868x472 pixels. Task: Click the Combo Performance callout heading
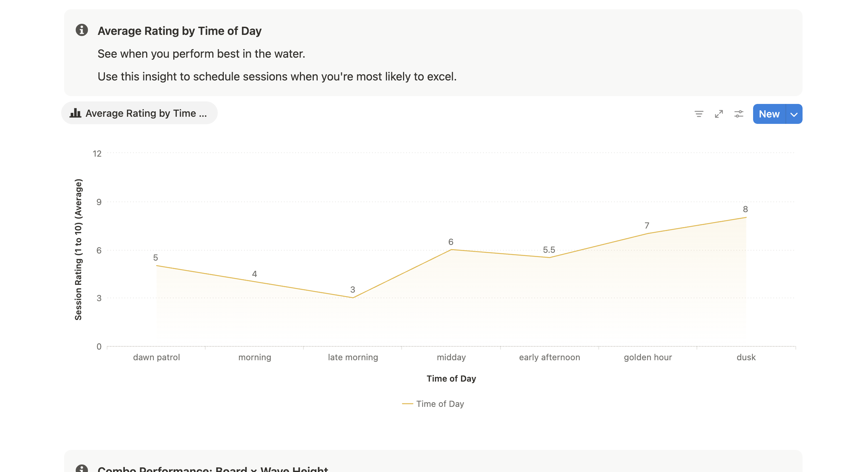click(213, 468)
